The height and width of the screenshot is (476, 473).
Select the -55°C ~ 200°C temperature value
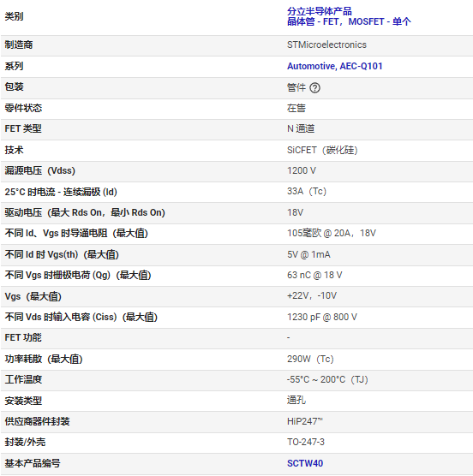point(327,379)
